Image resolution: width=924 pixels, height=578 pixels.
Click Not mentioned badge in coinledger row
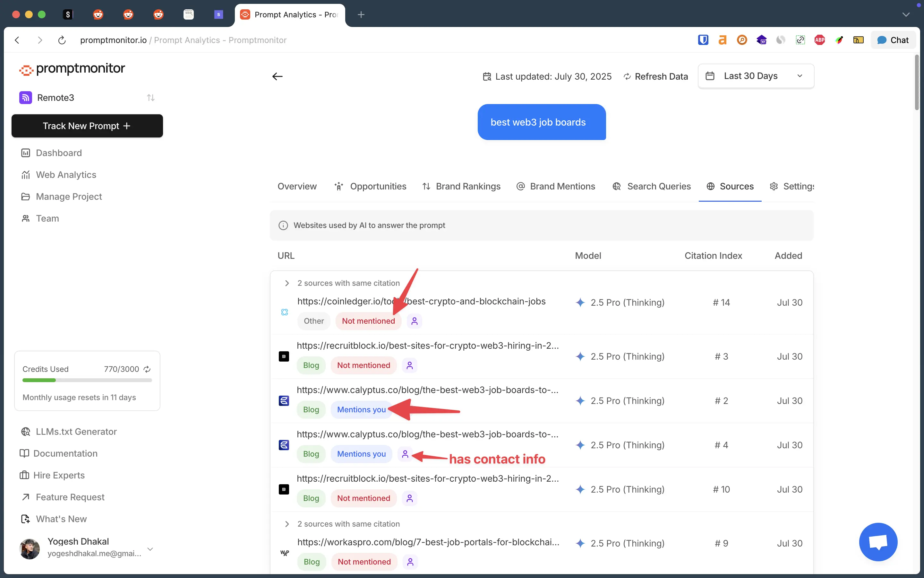pos(368,321)
